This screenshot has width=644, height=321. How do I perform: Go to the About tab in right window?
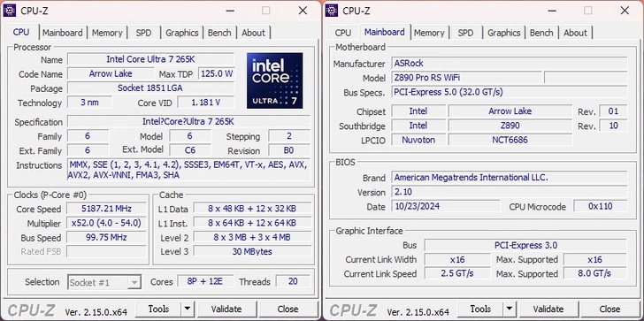[575, 33]
